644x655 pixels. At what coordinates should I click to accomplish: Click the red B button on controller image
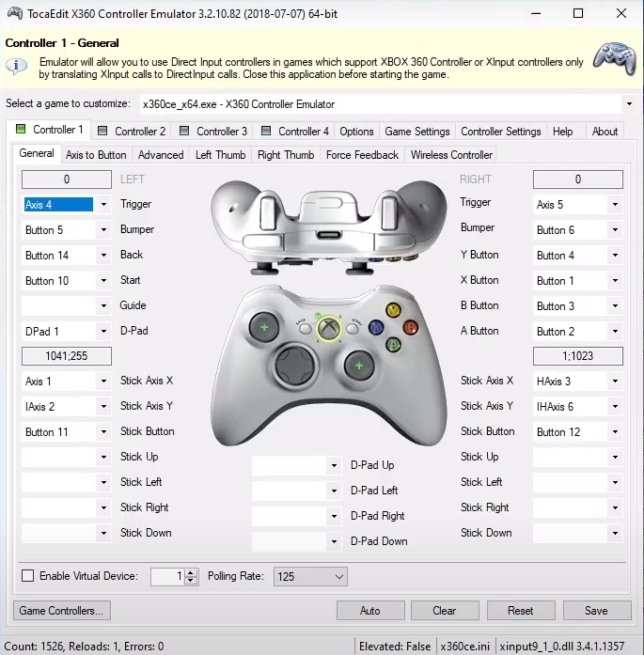(411, 327)
